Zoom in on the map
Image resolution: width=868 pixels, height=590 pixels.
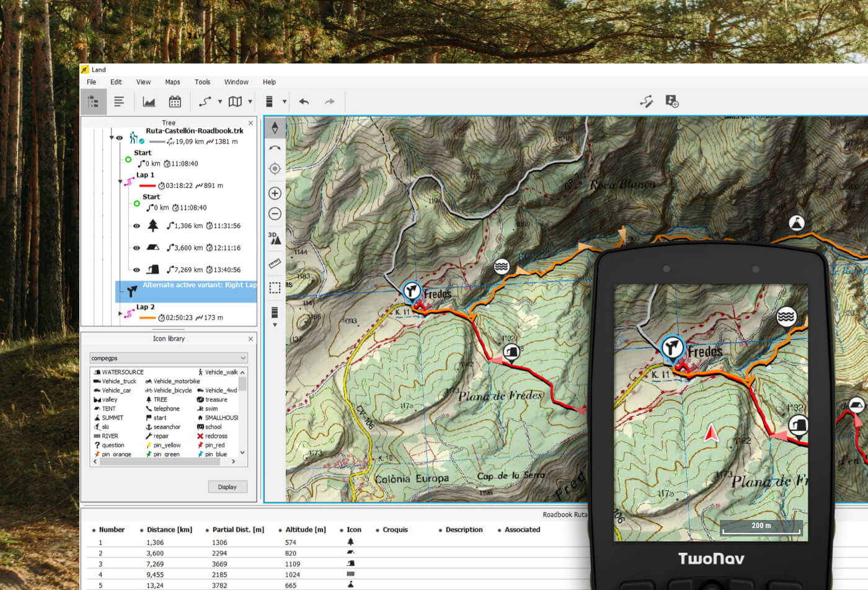click(275, 193)
